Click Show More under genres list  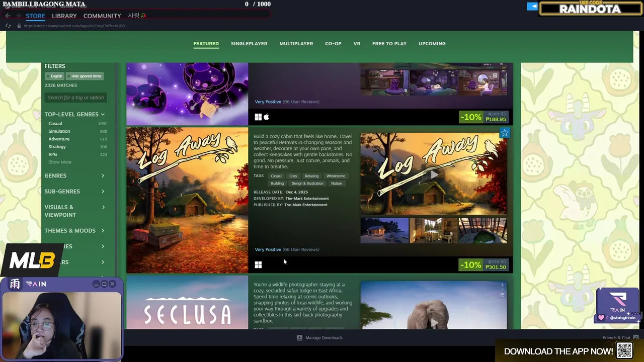point(60,162)
